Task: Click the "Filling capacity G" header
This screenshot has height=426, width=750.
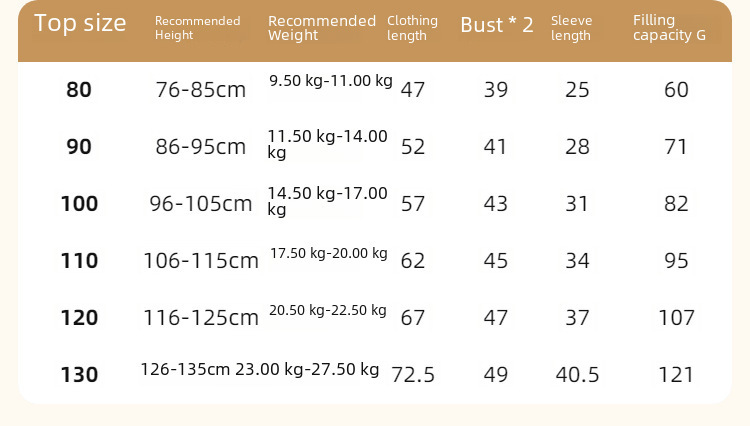Action: point(669,28)
